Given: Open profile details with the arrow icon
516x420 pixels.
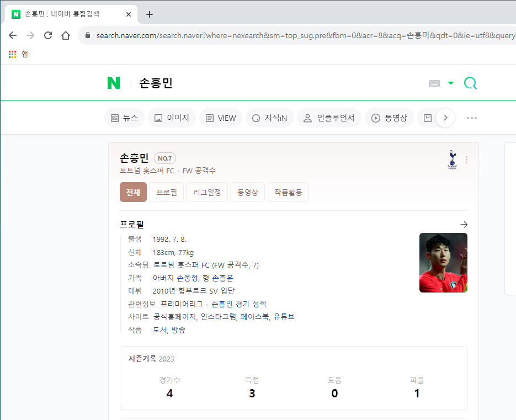Looking at the screenshot, I should (x=464, y=225).
